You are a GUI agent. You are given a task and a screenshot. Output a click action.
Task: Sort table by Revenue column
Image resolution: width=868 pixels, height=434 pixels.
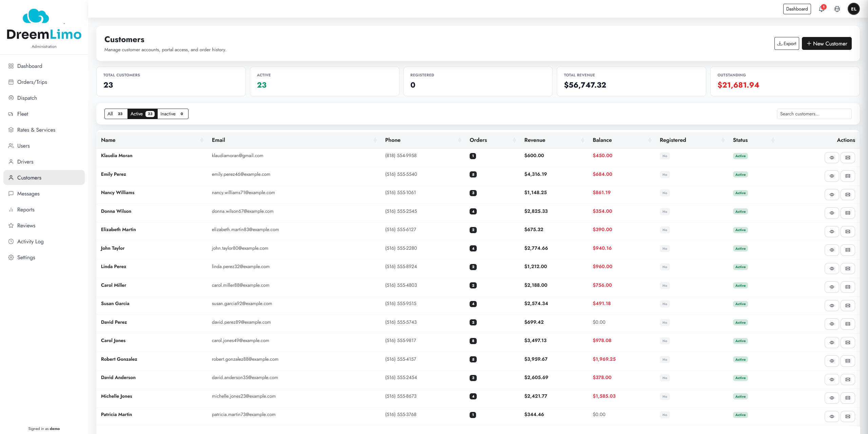click(x=554, y=140)
